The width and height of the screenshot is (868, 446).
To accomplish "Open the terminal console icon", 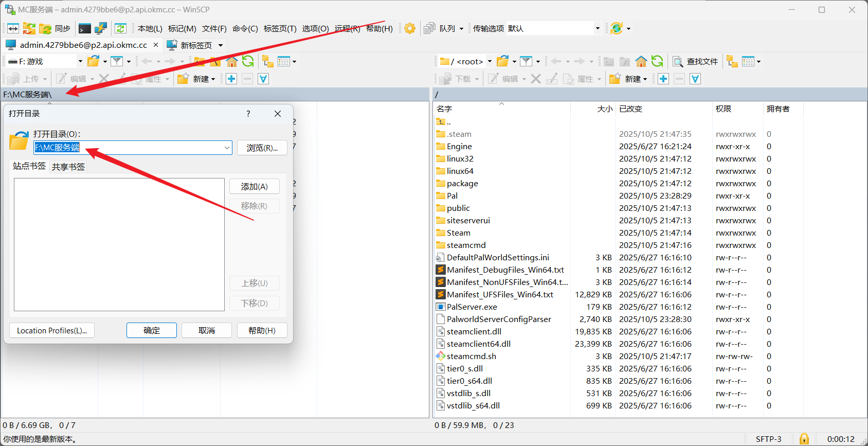I will [85, 28].
